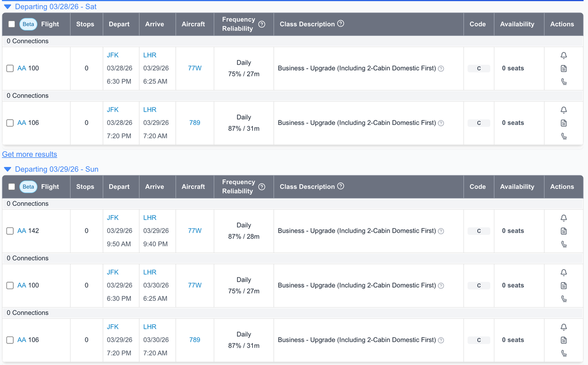
Task: Click the bell alert icon for AA 142
Action: 563,218
